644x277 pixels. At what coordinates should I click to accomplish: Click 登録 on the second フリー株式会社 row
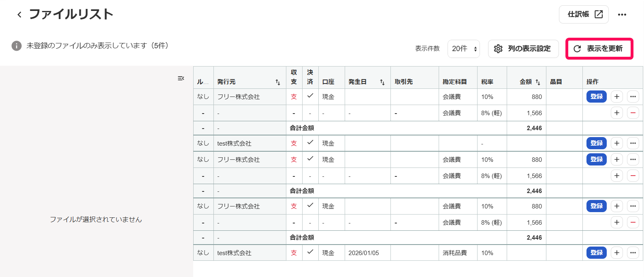coord(596,159)
